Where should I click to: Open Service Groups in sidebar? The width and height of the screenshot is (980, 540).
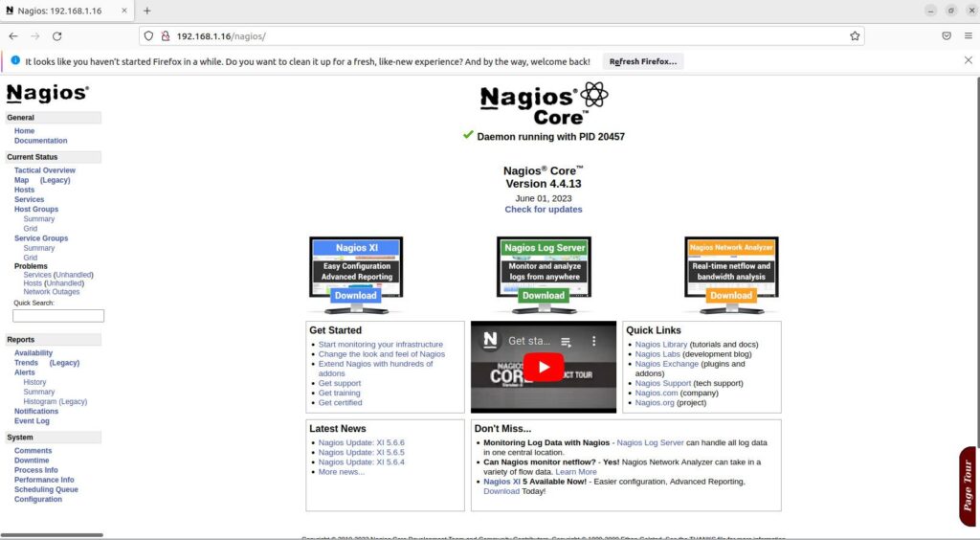(41, 238)
